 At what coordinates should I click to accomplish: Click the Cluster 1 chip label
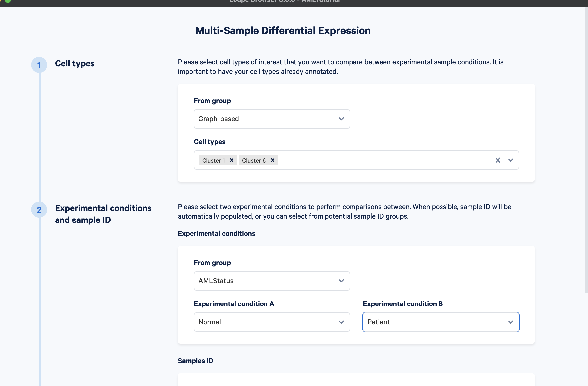click(x=213, y=161)
